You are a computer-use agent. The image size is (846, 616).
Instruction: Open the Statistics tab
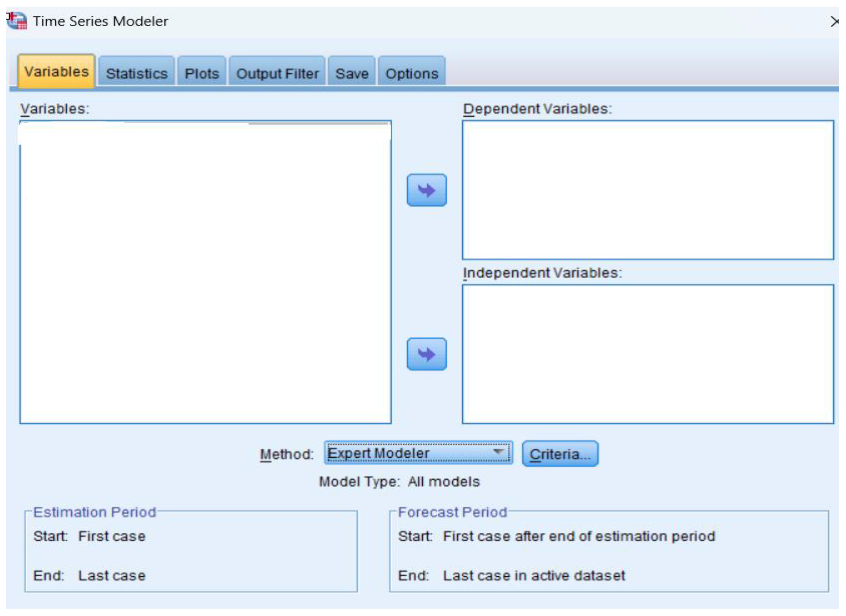point(137,74)
